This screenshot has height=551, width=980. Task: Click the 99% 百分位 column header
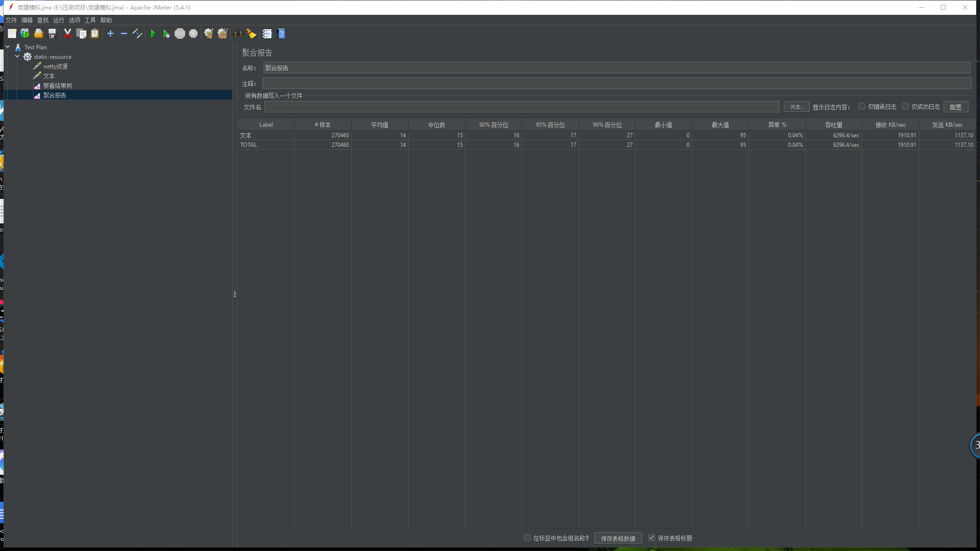click(x=607, y=125)
